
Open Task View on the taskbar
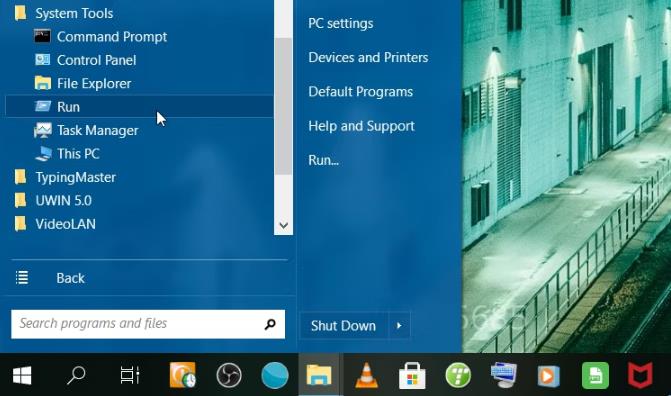pos(129,375)
